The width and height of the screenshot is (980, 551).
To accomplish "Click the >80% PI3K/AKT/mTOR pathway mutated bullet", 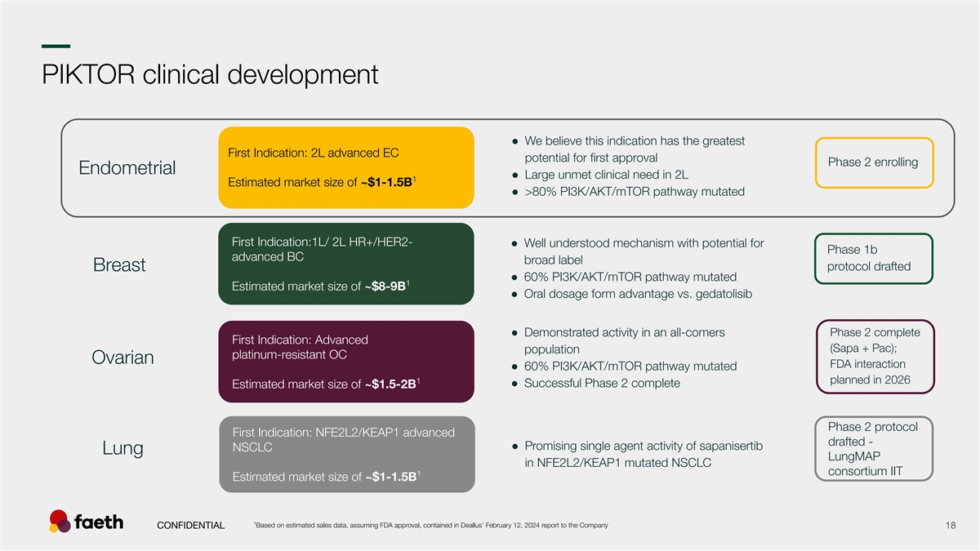I will 634,192.
